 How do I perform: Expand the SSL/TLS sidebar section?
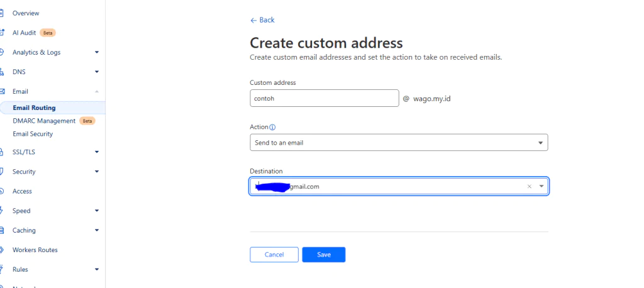click(x=96, y=152)
